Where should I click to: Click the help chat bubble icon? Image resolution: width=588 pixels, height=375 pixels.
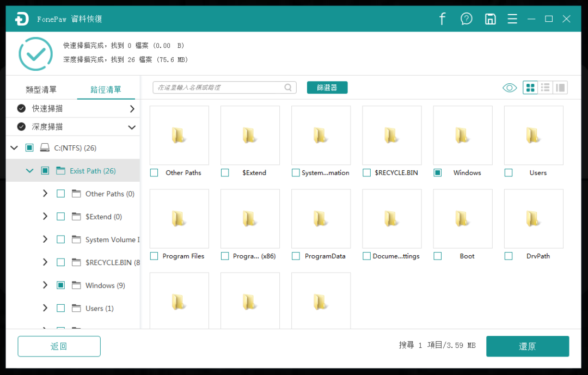467,19
